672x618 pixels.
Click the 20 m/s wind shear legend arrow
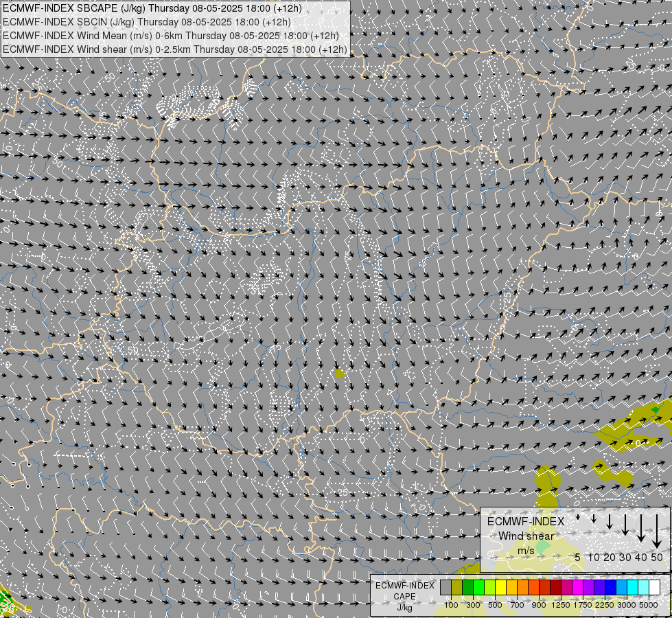610,521
